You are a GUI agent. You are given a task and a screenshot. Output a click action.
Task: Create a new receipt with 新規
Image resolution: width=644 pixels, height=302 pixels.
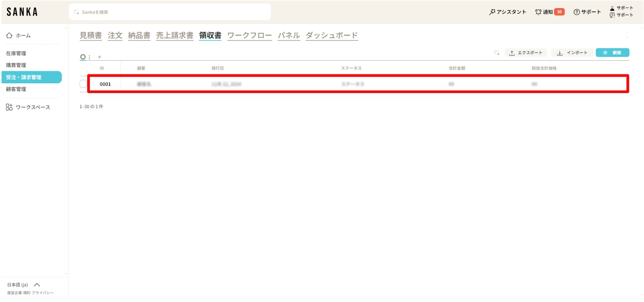(612, 53)
